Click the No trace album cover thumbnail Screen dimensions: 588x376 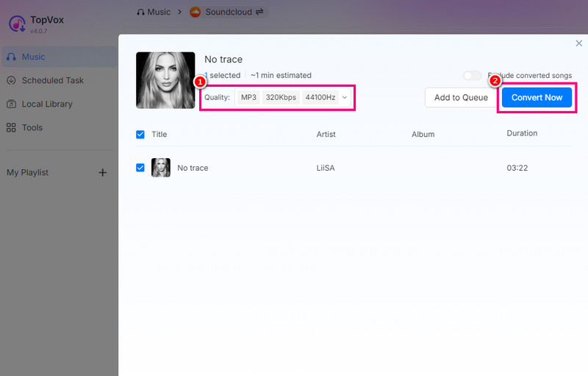pos(165,80)
